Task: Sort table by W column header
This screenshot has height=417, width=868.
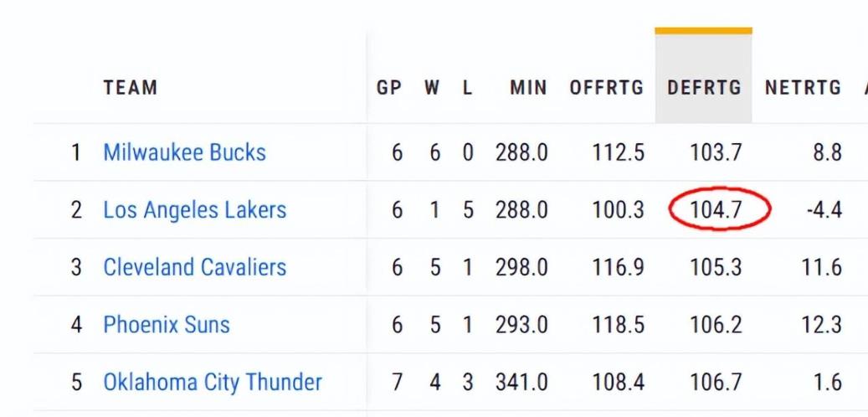Action: [433, 87]
